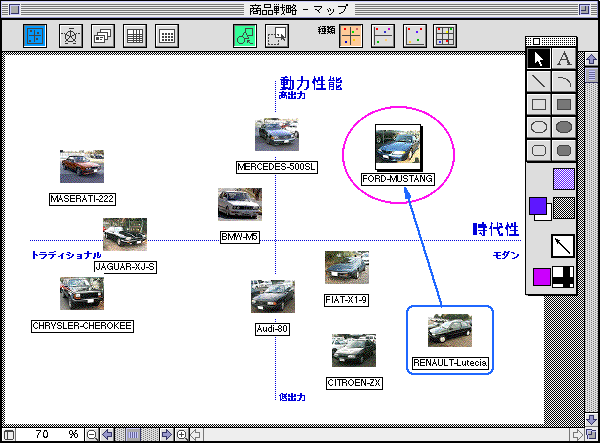The height and width of the screenshot is (443, 600).
Task: Click the magenta line color swatch
Action: (542, 277)
